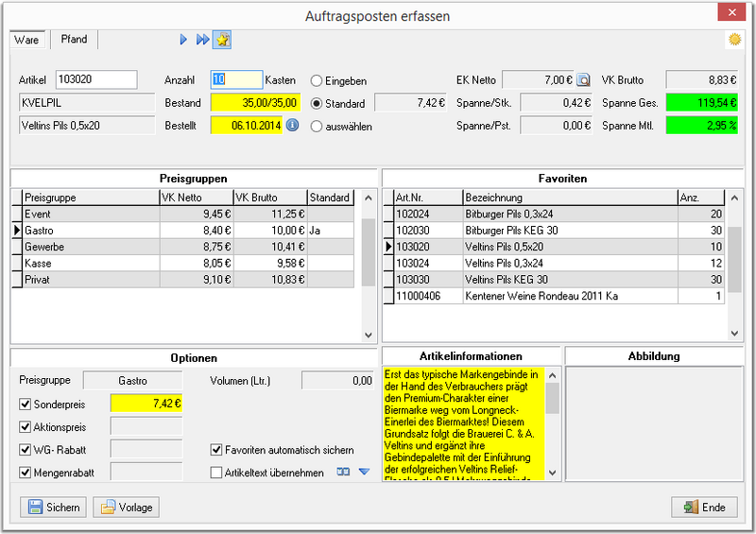Click the yellow sun icon at top right
The width and height of the screenshot is (756, 534).
pyautogui.click(x=734, y=40)
